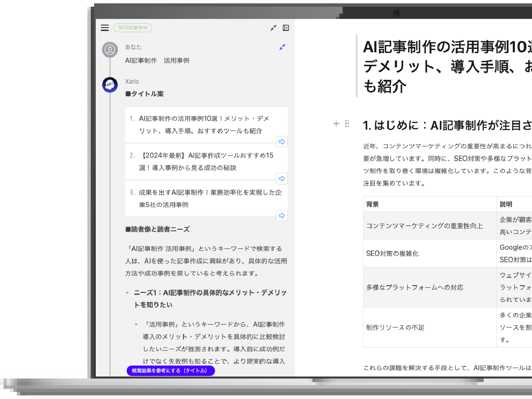Open the hamburger menu in chat panel
The height and width of the screenshot is (399, 532).
105,28
